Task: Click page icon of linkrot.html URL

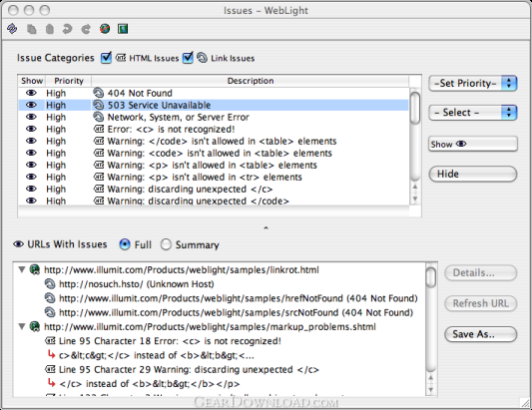Action: coord(35,270)
